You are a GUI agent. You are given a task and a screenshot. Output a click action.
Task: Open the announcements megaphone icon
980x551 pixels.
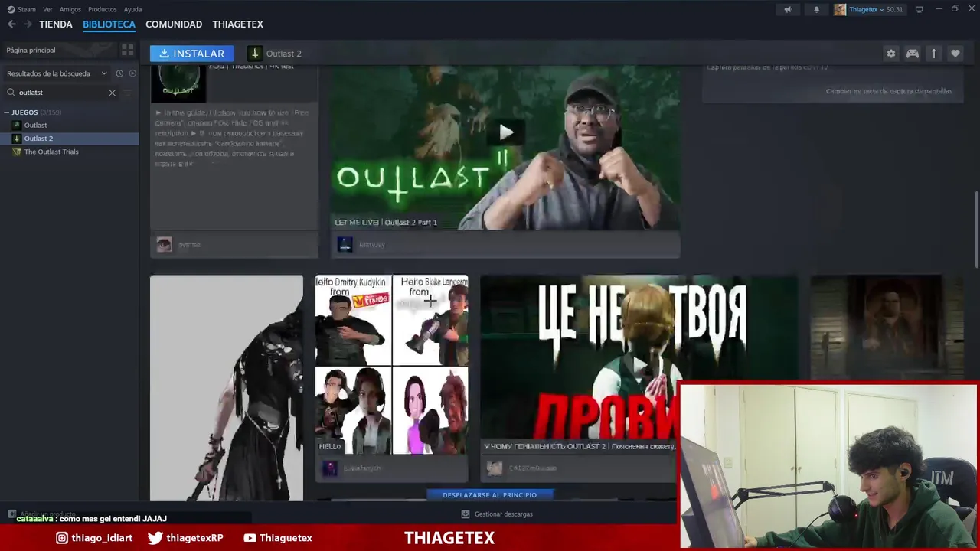(788, 9)
